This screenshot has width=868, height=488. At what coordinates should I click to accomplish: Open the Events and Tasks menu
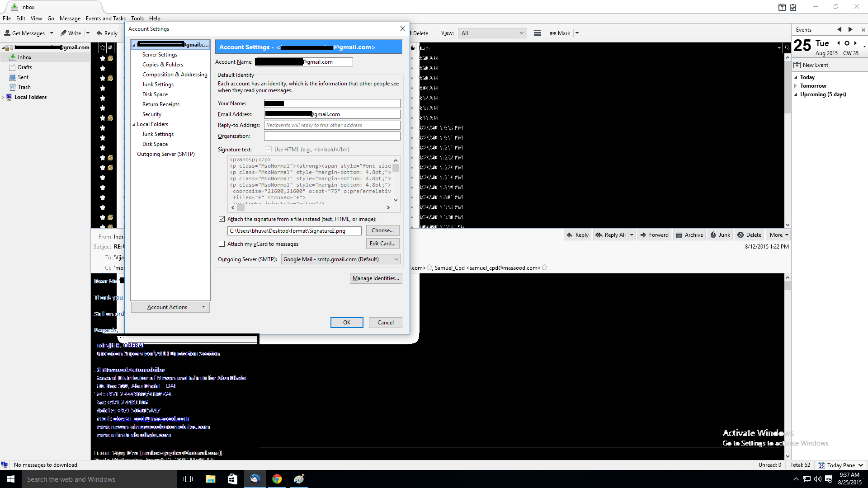tap(105, 19)
